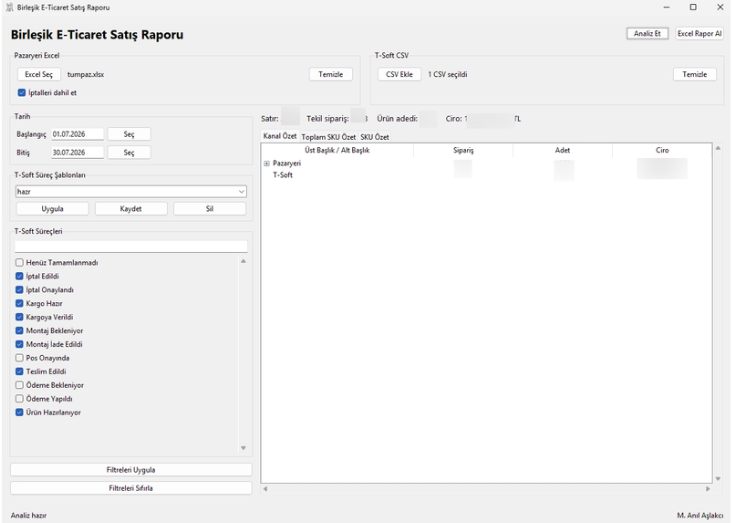This screenshot has width=732, height=523.
Task: Click results table scroll left arrow
Action: click(x=265, y=489)
